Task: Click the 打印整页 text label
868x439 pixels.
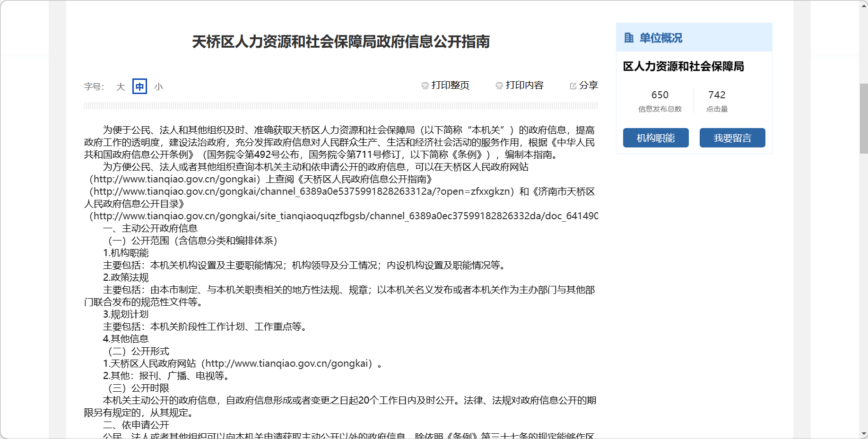Action: (x=450, y=85)
